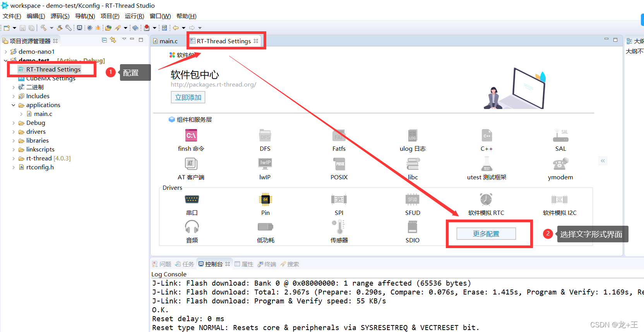This screenshot has height=332, width=644.
Task: Toggle Link with Editor in project explorer
Action: tap(113, 40)
